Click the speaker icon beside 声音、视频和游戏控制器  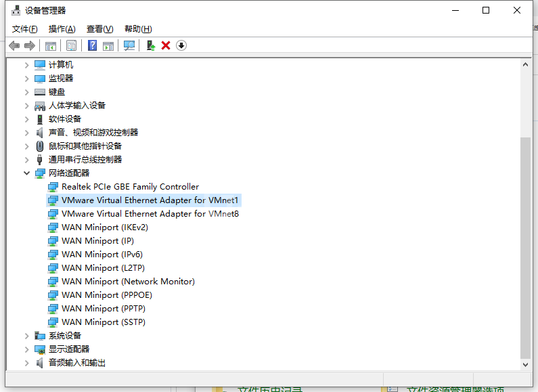(x=40, y=133)
